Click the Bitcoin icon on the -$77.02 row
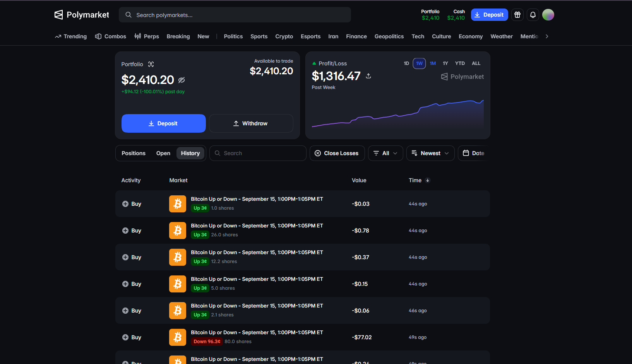 [178, 337]
